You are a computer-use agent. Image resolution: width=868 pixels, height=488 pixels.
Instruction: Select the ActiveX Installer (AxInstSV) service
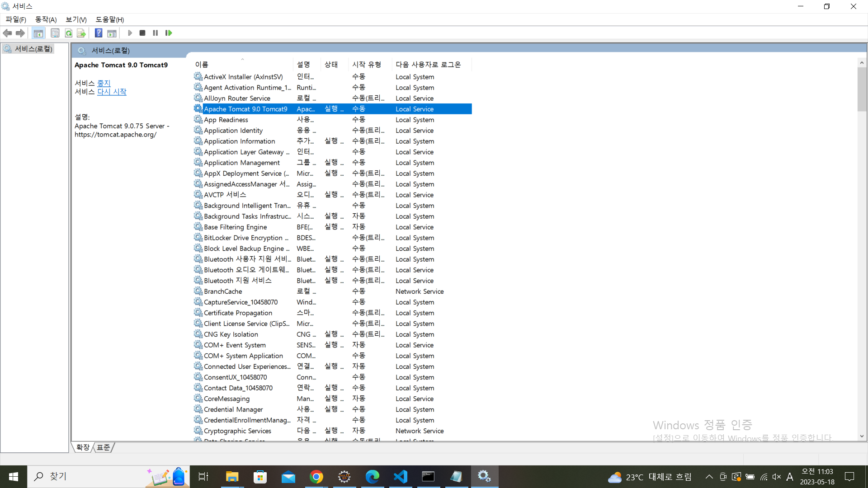coord(332,77)
